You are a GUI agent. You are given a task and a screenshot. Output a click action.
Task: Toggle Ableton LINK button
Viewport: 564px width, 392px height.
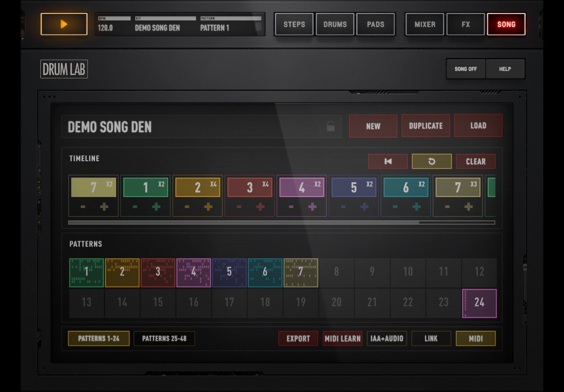pos(431,338)
